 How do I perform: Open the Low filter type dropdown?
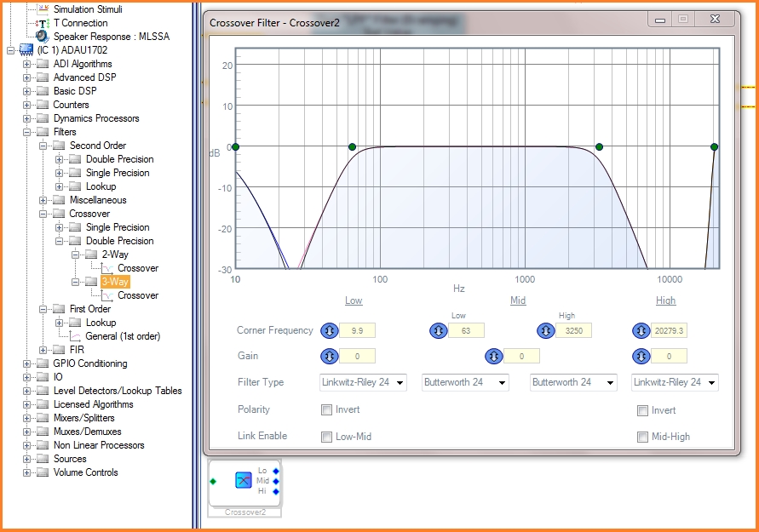click(x=363, y=383)
